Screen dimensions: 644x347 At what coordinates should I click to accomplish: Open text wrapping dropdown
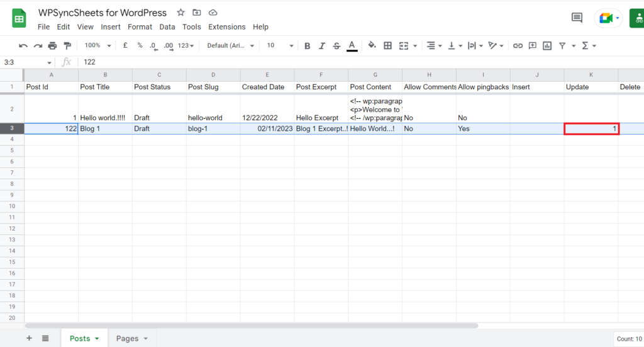[x=475, y=46]
